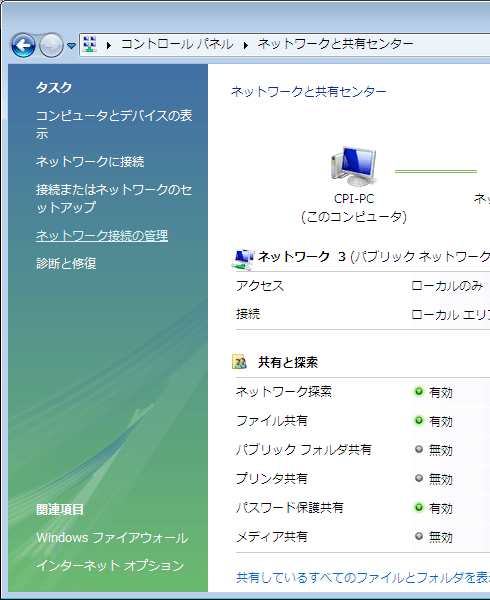Open コンピュータとデバイスの表示 task link
Image resolution: width=490 pixels, height=600 pixels.
114,124
